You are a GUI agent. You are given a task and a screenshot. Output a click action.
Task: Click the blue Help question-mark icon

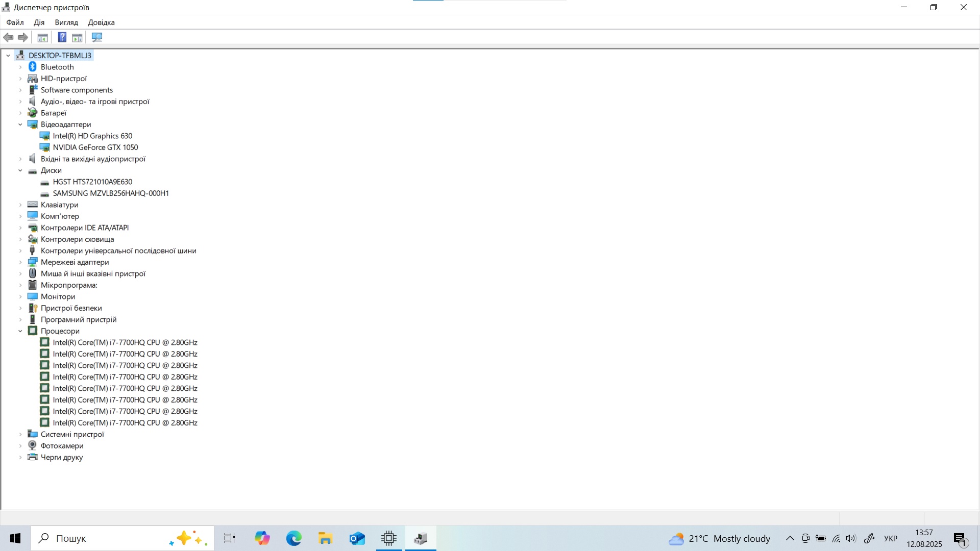click(x=62, y=37)
